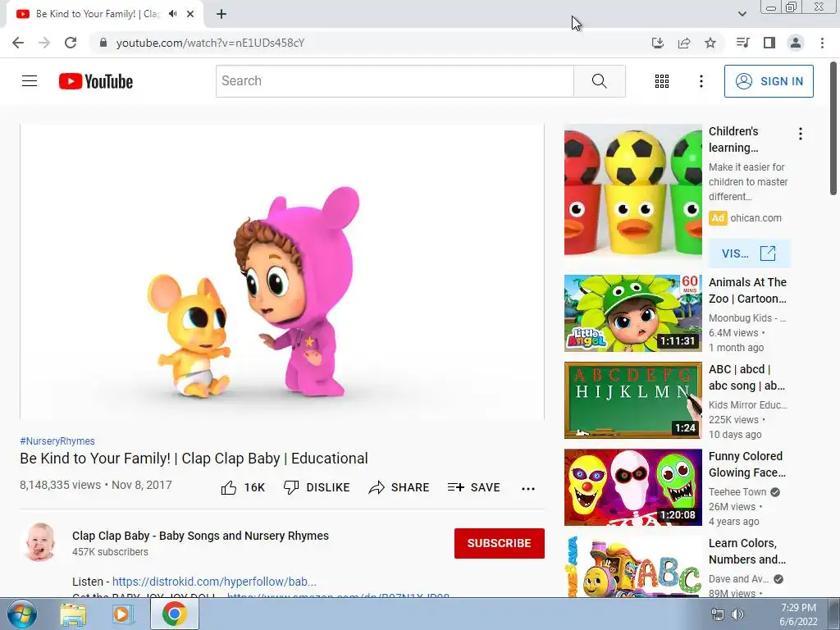Screen dimensions: 840x630
Task: Open the taskbar clock and date
Action: pyautogui.click(x=798, y=614)
